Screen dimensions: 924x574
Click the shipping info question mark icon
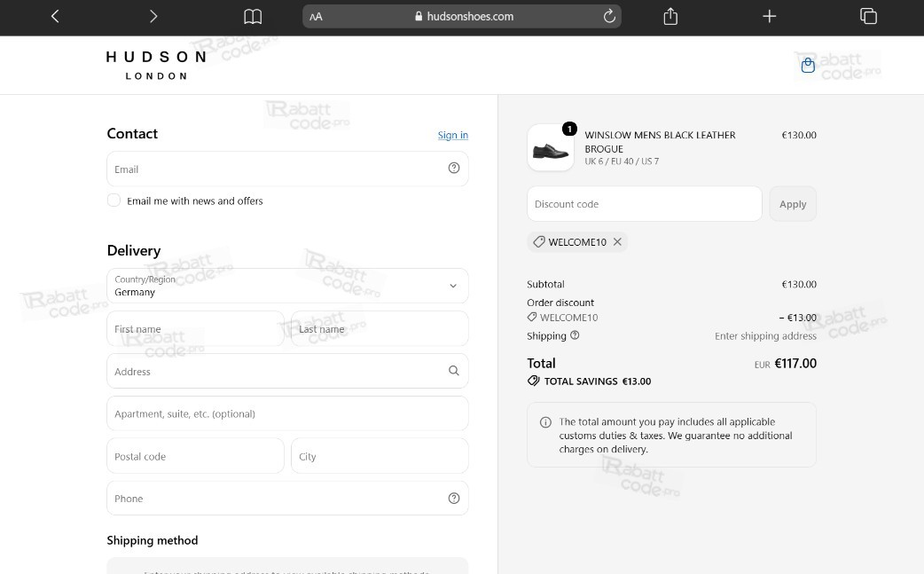click(575, 334)
